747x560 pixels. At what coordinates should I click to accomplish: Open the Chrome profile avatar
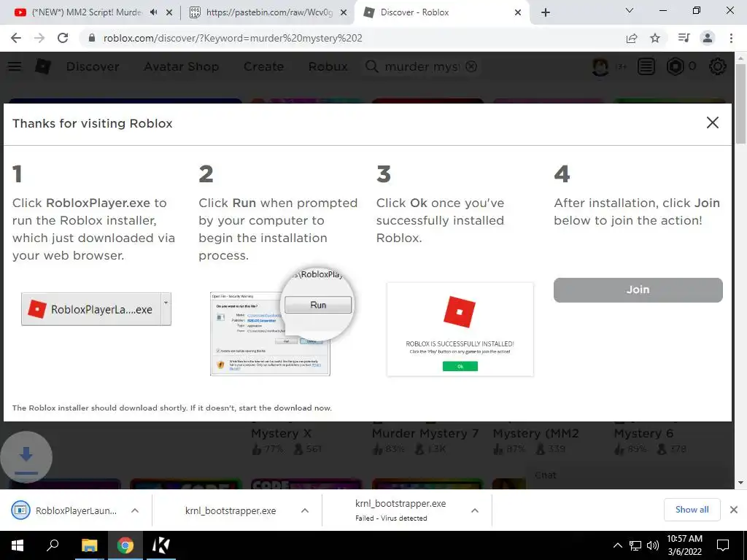point(708,38)
